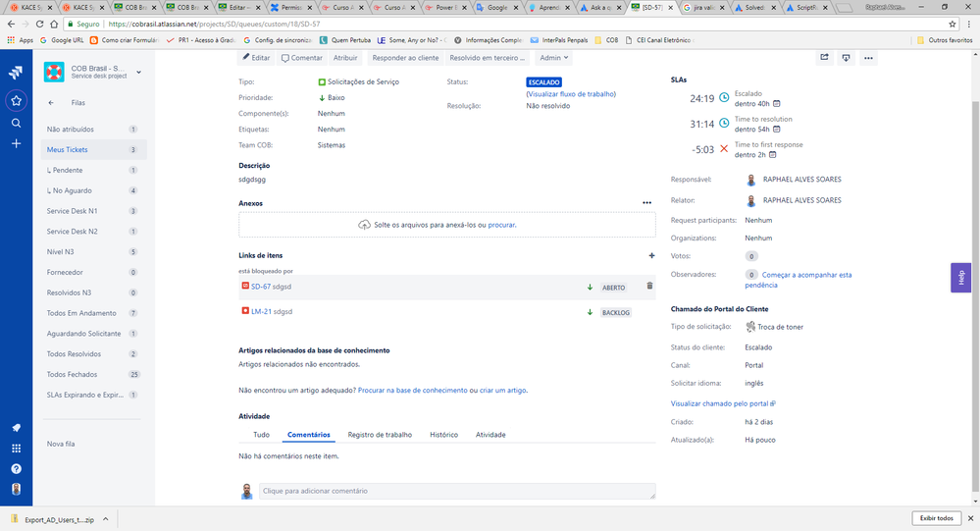
Task: Open attachments options ellipsis in Anexos
Action: coord(646,202)
